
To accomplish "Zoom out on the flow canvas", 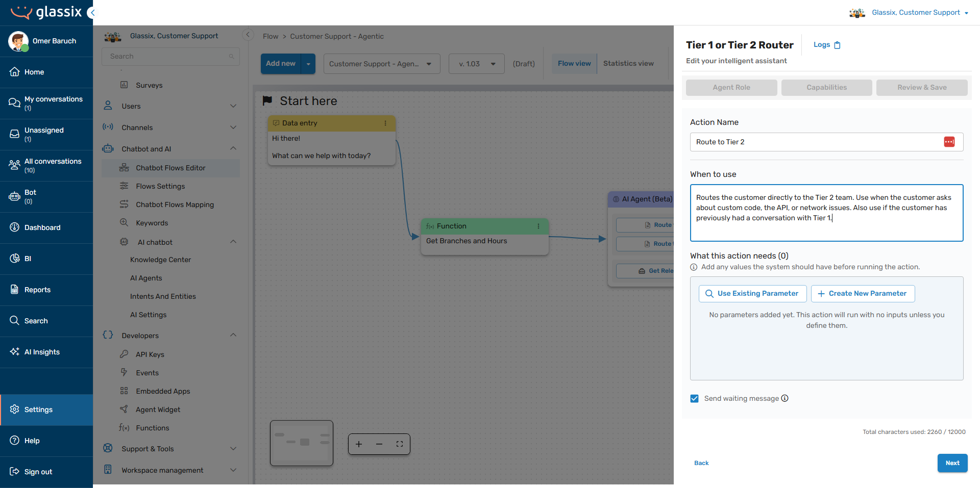I will click(379, 444).
